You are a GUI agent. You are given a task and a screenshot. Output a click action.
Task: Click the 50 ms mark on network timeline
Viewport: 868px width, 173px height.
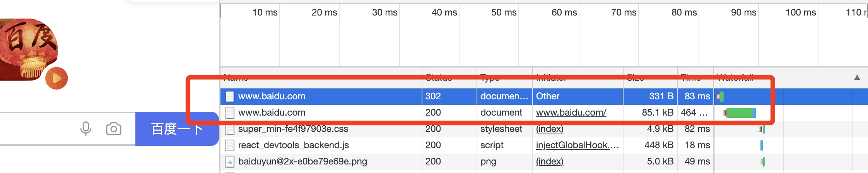tap(504, 12)
